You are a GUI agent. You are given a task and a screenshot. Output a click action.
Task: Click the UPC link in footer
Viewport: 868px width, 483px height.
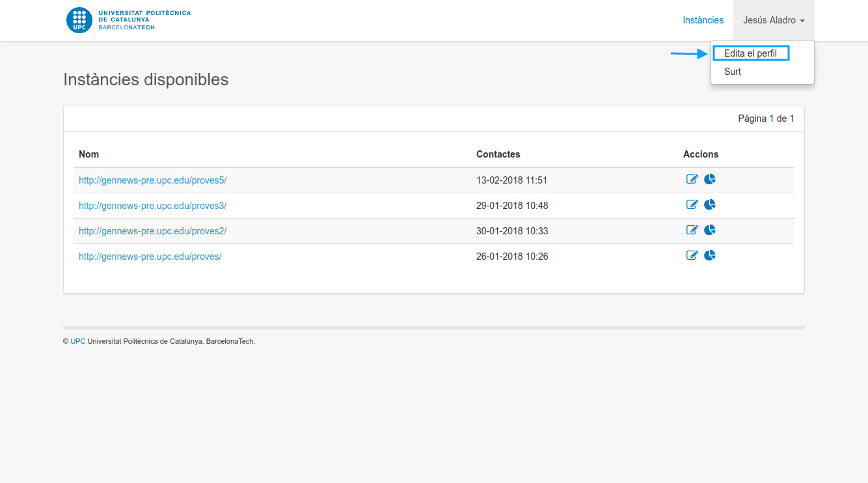click(x=78, y=341)
